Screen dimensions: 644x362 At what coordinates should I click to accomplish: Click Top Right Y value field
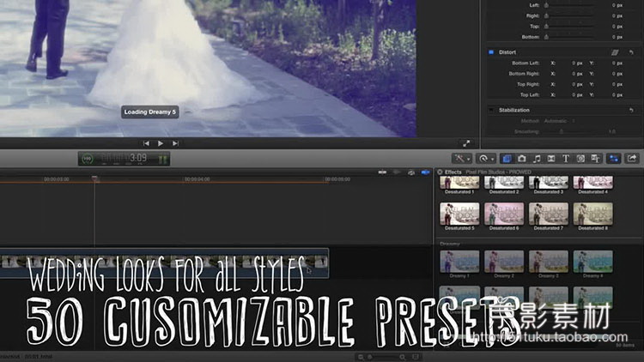click(x=617, y=84)
